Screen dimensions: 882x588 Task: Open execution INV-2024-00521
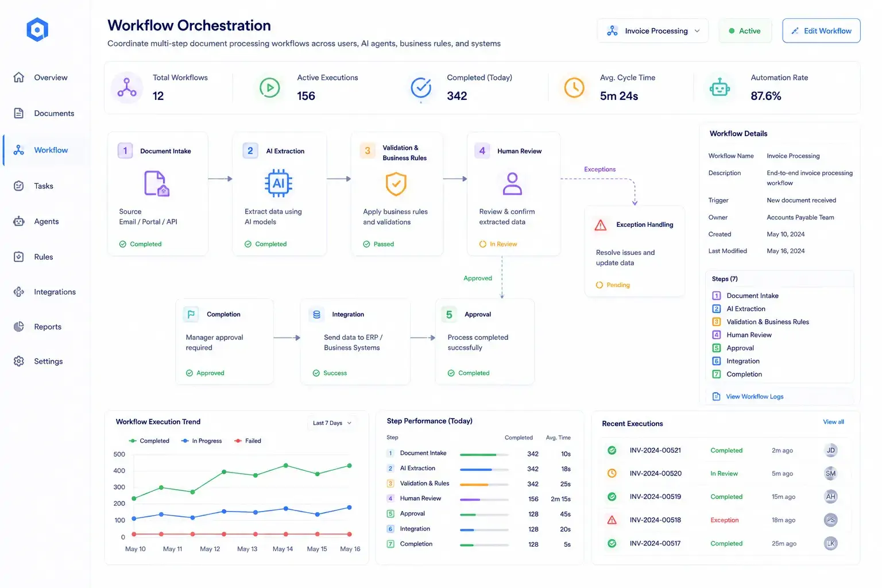655,451
